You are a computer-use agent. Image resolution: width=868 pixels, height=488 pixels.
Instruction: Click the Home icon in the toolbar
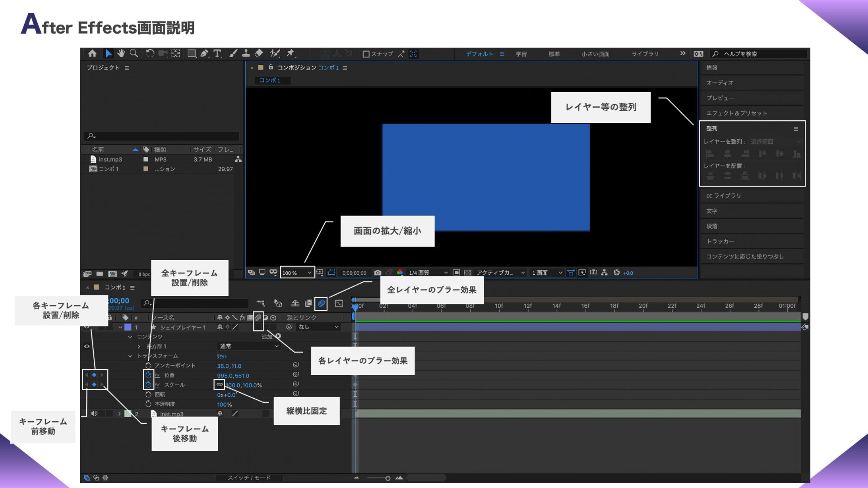point(92,54)
